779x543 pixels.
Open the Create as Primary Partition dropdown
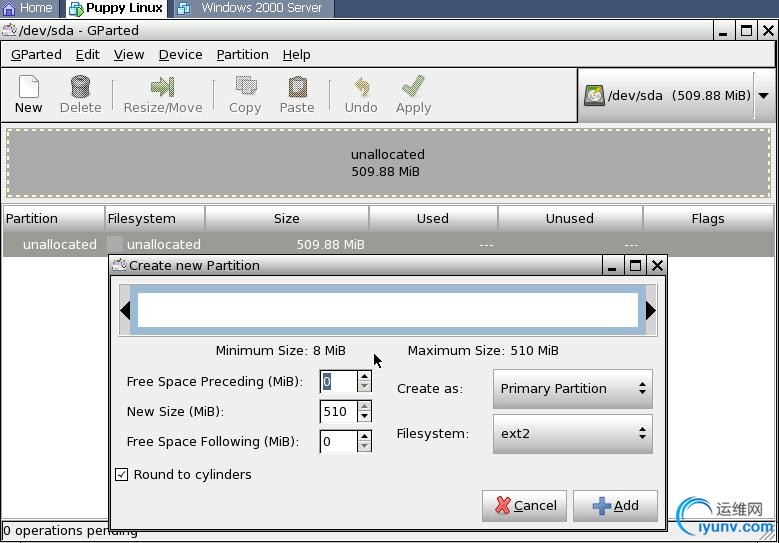coord(572,388)
